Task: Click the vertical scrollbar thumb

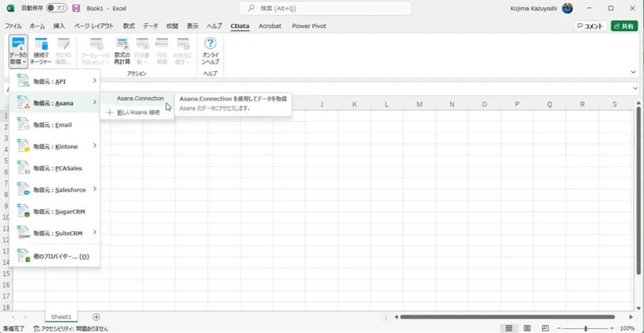Action: [x=639, y=190]
